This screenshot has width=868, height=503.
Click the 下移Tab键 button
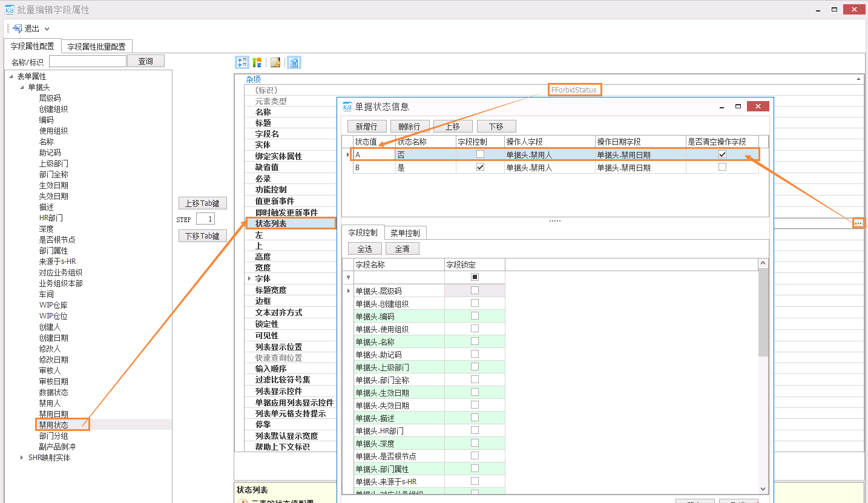tap(203, 236)
